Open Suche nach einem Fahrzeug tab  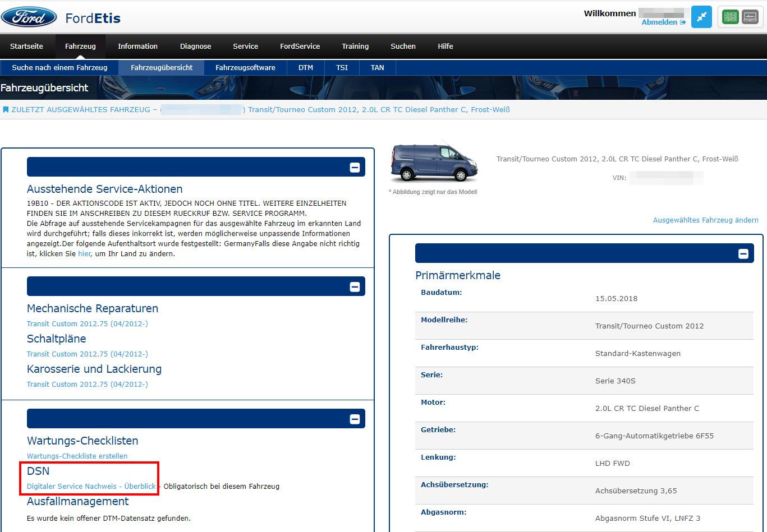(59, 68)
